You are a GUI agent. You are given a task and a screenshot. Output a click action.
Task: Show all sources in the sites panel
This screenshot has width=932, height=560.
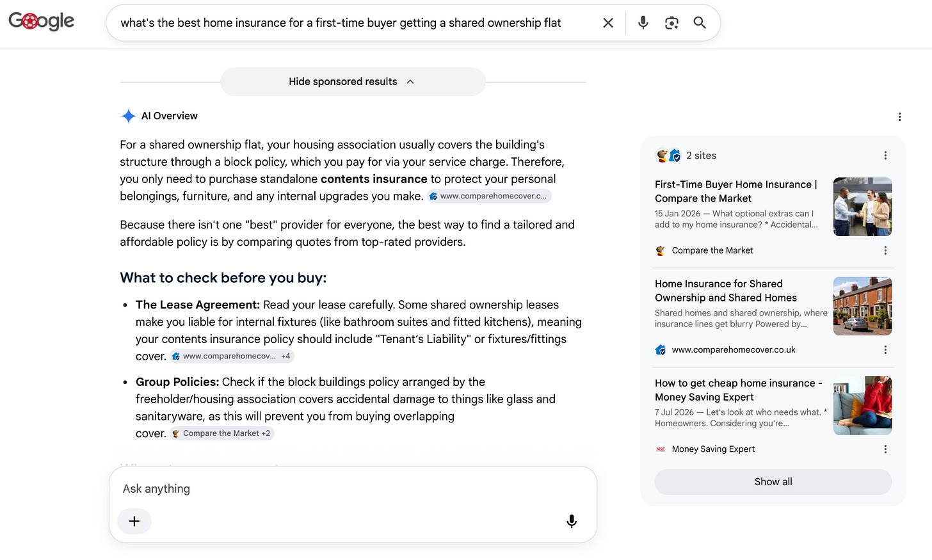click(x=773, y=482)
